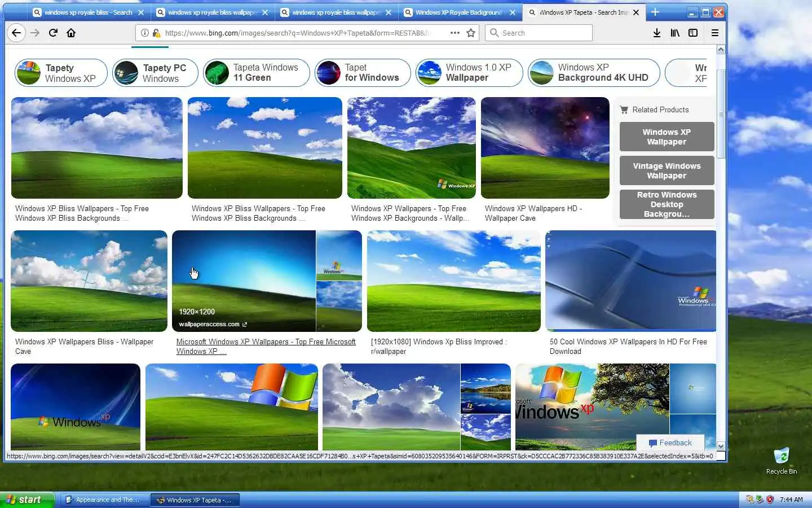Screen dimensions: 812x508
Task: Go back with the browser back arrow
Action: (x=16, y=33)
